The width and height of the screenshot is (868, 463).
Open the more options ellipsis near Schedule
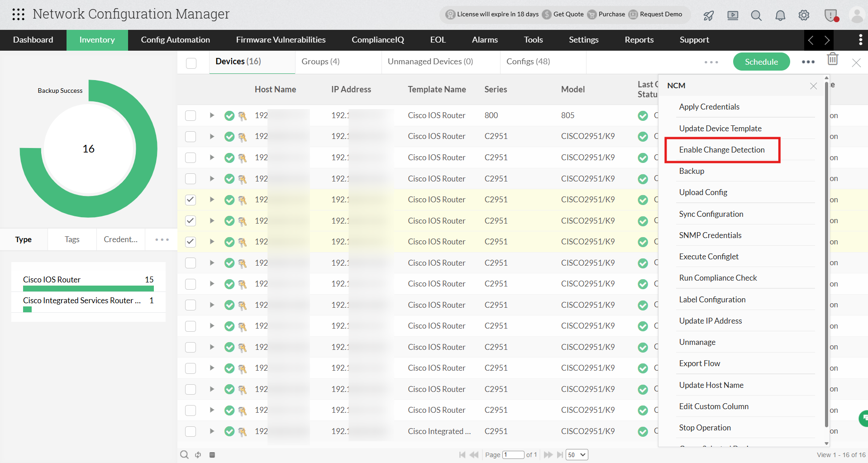pos(808,62)
